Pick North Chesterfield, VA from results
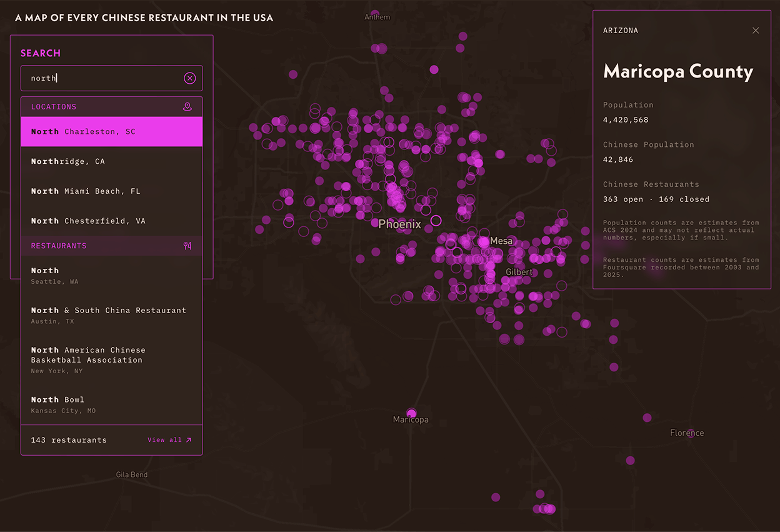 click(112, 221)
